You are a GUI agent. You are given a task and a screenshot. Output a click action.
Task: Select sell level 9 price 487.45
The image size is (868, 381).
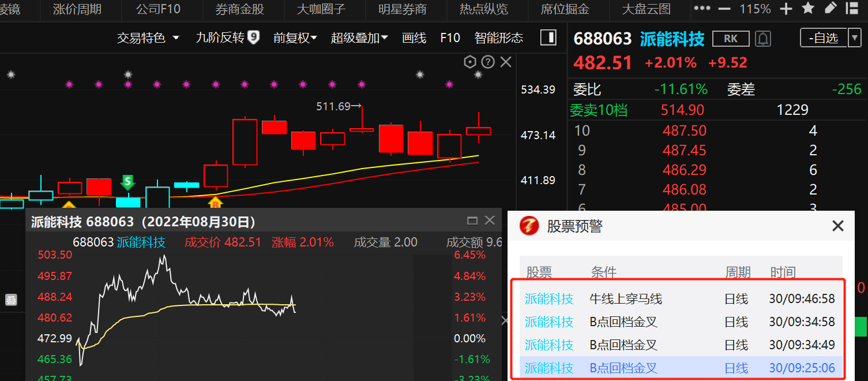685,150
